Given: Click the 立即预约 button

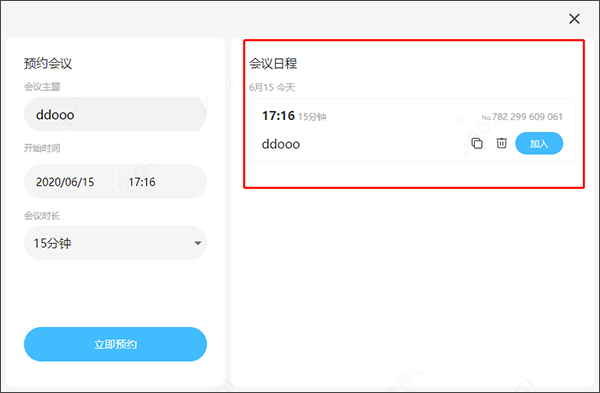Looking at the screenshot, I should pos(115,344).
